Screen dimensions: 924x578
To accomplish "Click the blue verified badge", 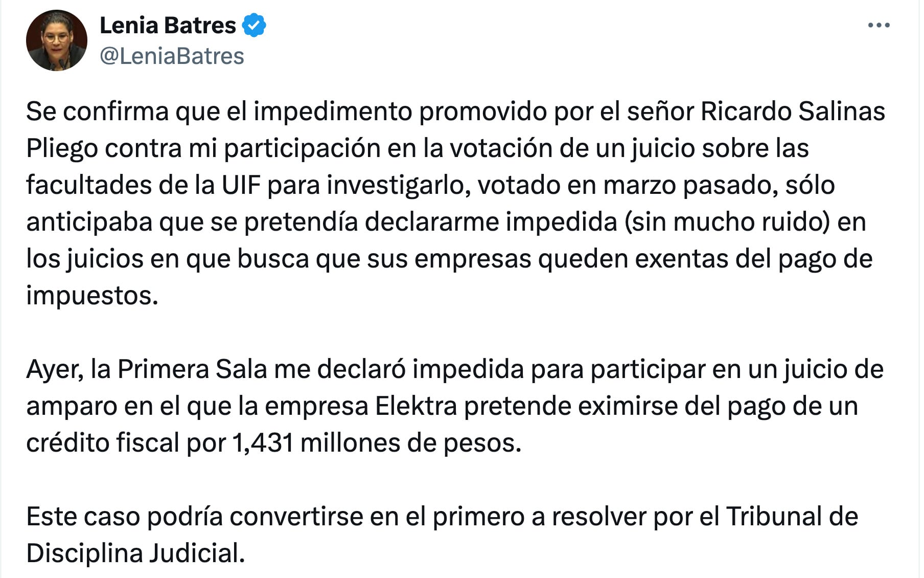I will point(254,25).
